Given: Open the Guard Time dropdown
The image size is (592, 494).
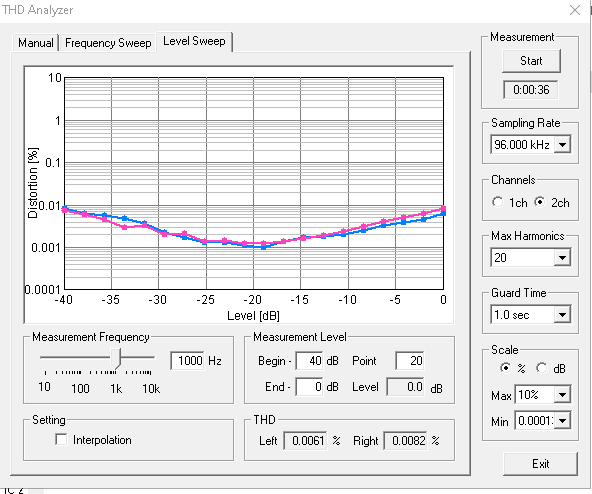Looking at the screenshot, I should click(x=562, y=315).
